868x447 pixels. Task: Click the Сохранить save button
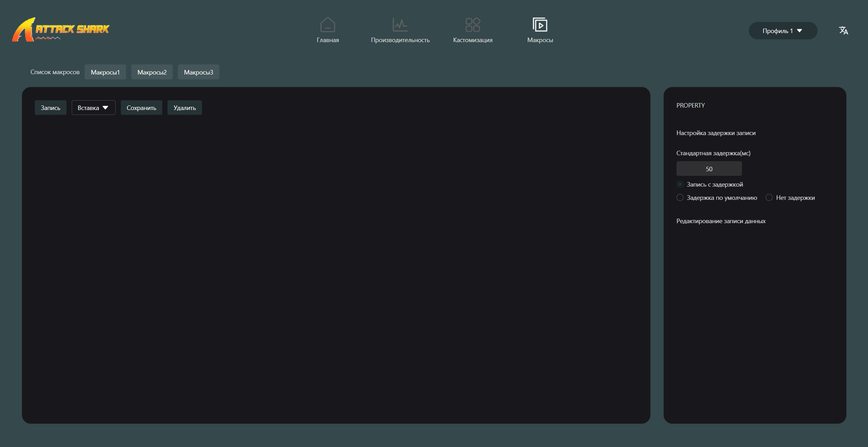tap(141, 108)
